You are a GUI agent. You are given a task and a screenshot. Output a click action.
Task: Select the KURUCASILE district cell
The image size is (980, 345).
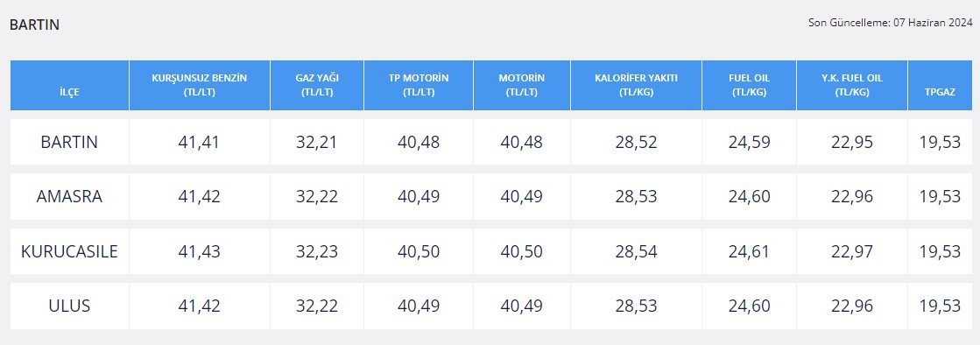point(69,251)
